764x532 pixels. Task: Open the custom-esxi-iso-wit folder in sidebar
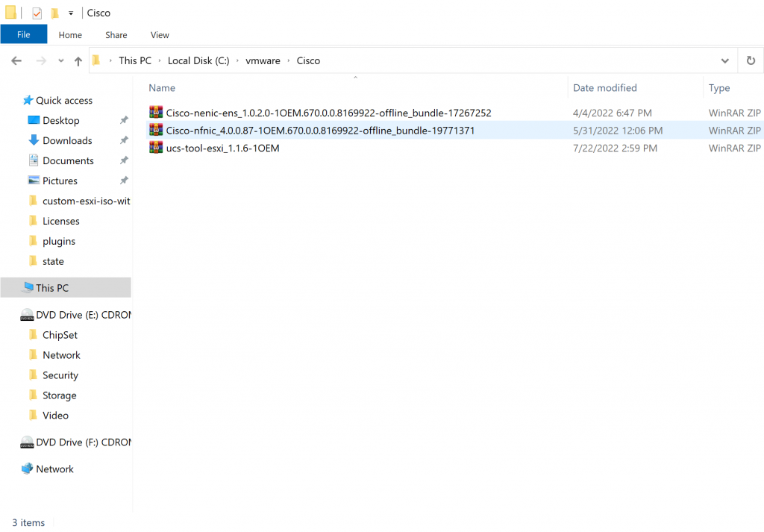point(86,201)
